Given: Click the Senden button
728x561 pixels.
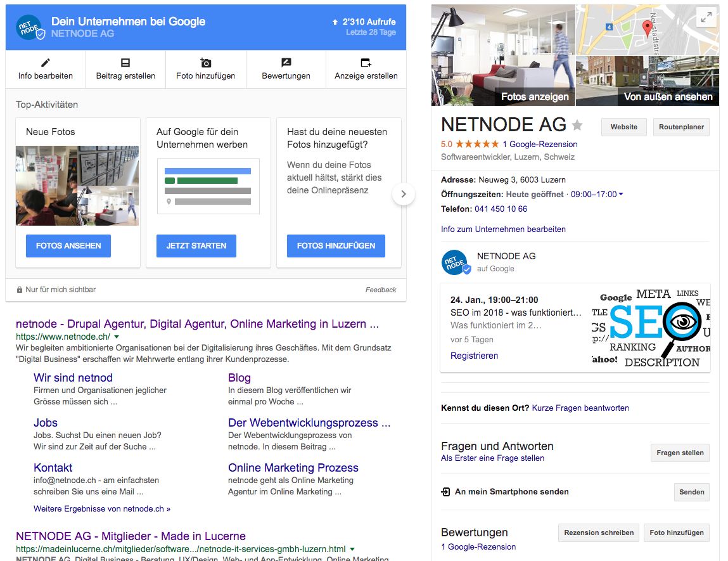Looking at the screenshot, I should coord(692,492).
